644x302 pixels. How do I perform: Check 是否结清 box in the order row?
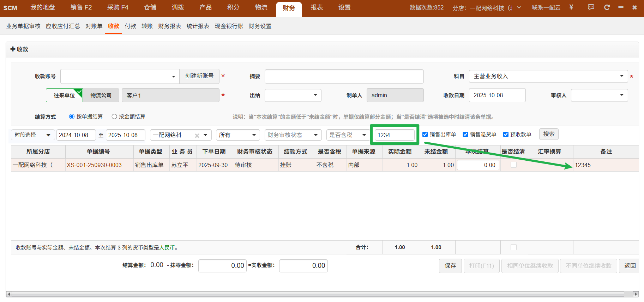tap(513, 165)
